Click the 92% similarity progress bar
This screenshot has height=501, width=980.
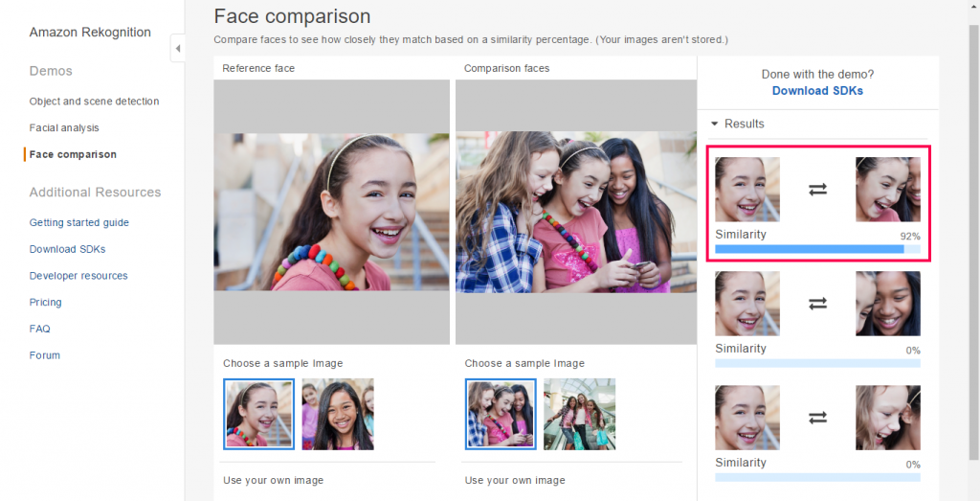tap(817, 249)
